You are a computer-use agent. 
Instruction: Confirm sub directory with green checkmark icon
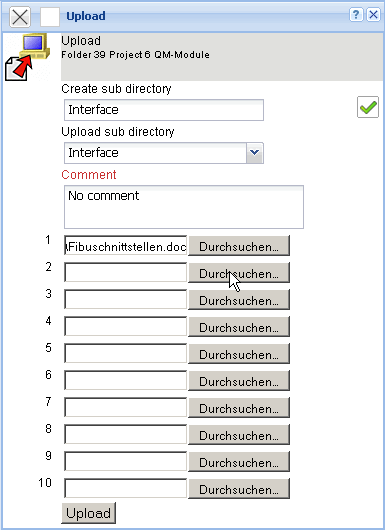click(x=368, y=107)
